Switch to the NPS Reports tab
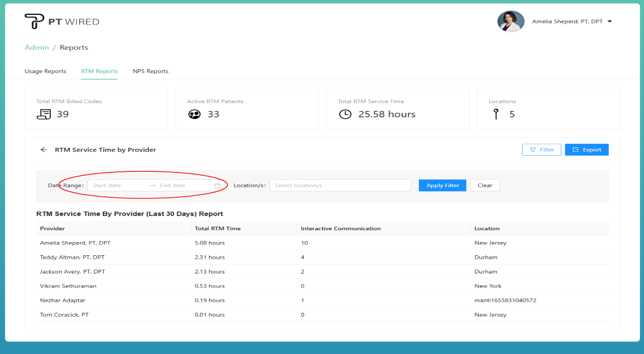The height and width of the screenshot is (354, 644). (x=150, y=71)
